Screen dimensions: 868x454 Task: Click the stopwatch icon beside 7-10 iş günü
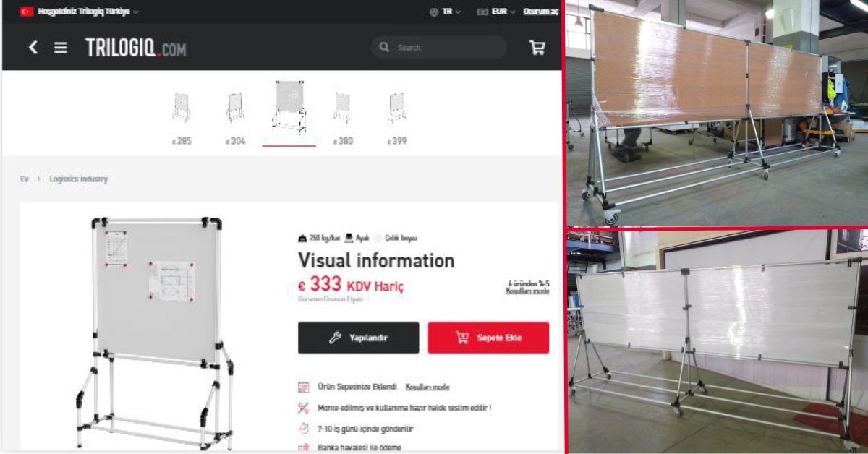(304, 428)
